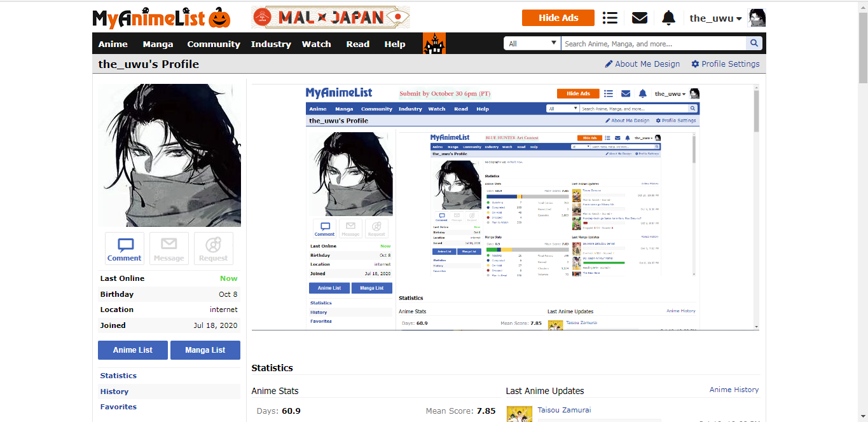Open the Community menu in black navigation bar
The width and height of the screenshot is (868, 422).
[214, 44]
